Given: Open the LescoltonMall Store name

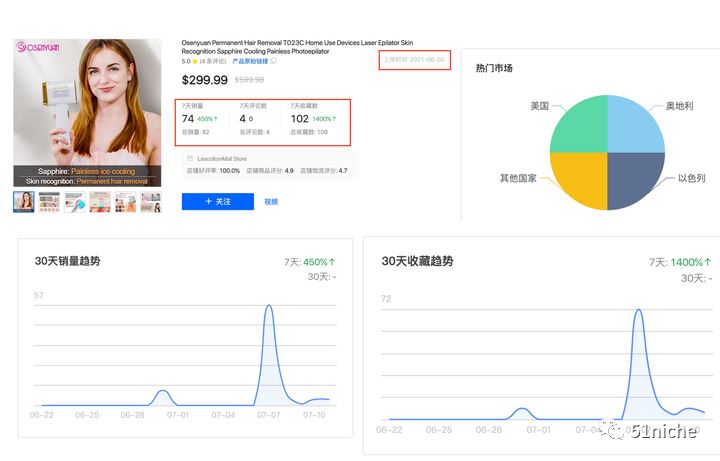Looking at the screenshot, I should pos(222,158).
